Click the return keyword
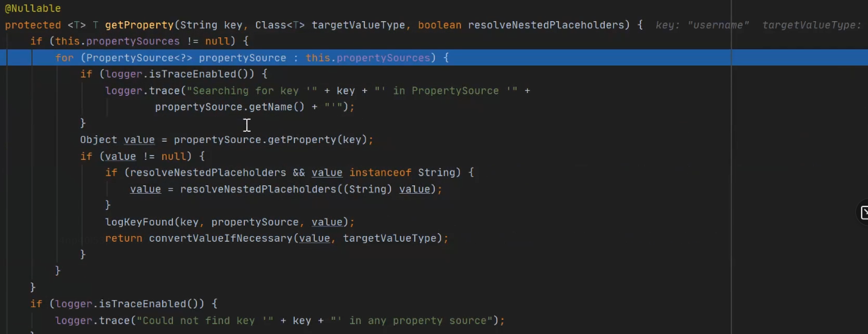Screen dimensions: 868x334 (123, 238)
